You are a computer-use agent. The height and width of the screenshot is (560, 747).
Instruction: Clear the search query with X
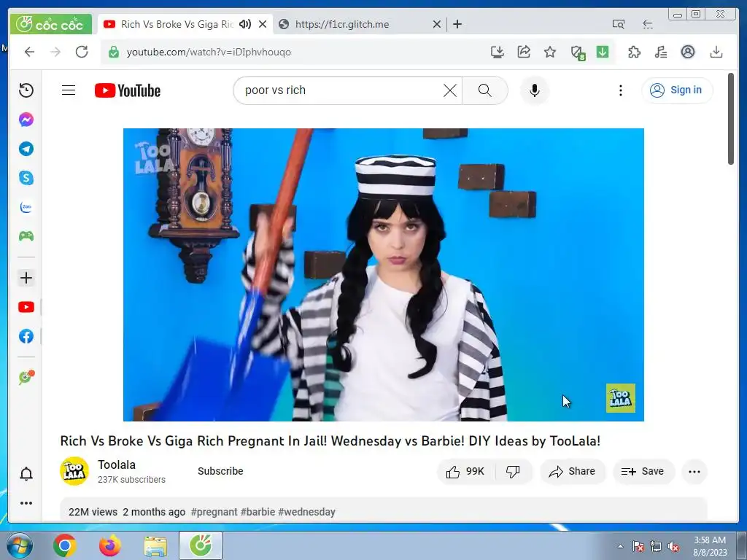449,90
